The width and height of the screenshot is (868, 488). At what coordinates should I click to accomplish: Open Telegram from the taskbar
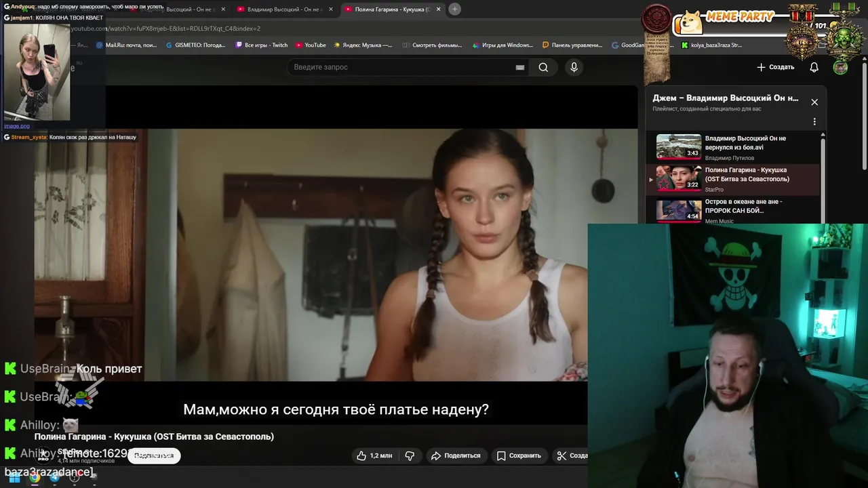(x=55, y=477)
